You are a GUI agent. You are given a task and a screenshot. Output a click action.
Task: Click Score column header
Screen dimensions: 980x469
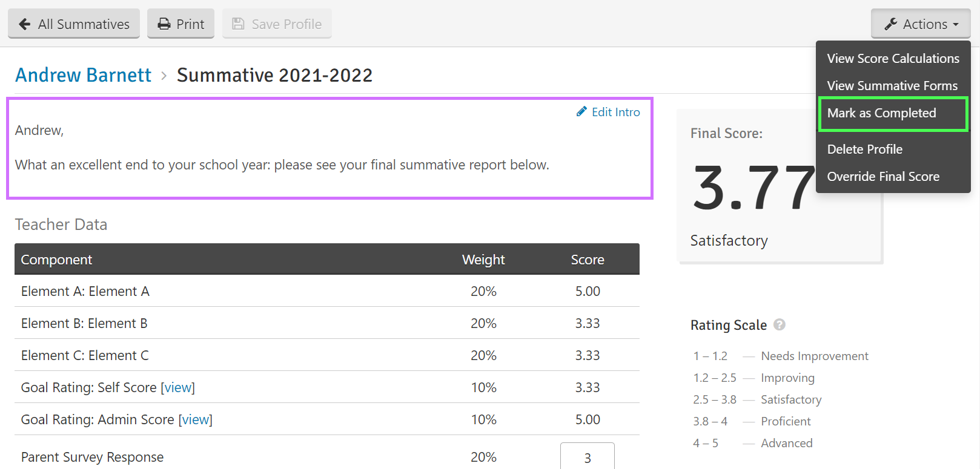[588, 260]
